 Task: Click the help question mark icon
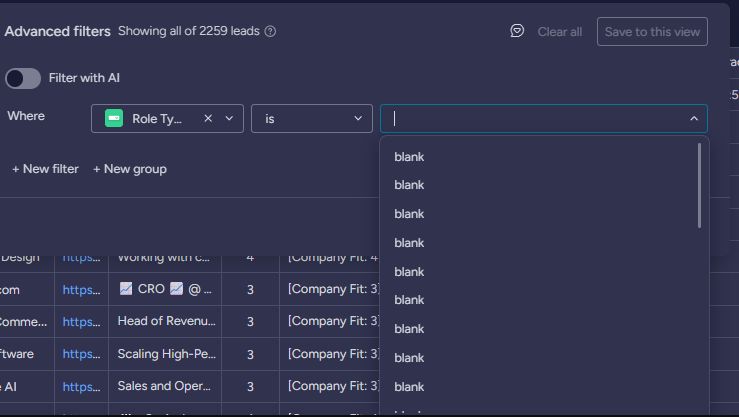270,31
